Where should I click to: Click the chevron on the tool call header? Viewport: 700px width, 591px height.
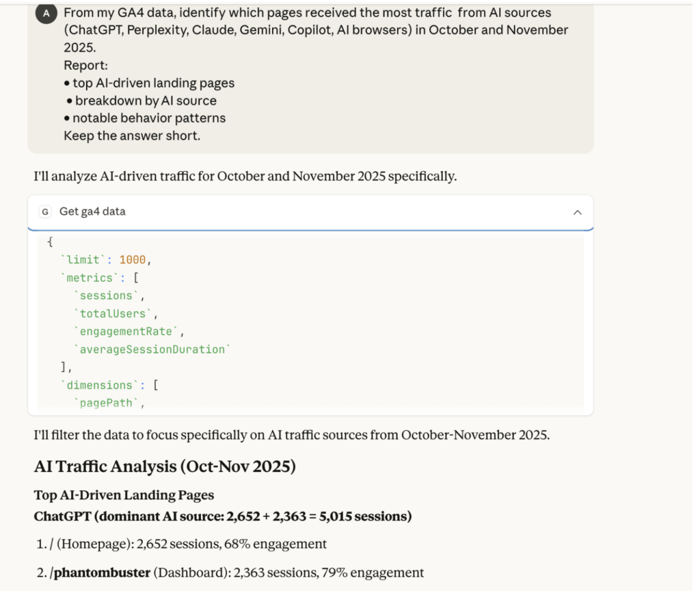pyautogui.click(x=578, y=212)
